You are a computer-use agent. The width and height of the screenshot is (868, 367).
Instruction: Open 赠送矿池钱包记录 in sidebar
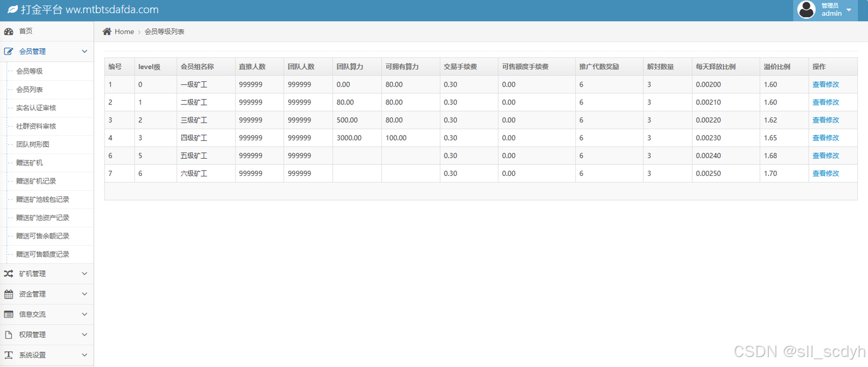pos(43,200)
